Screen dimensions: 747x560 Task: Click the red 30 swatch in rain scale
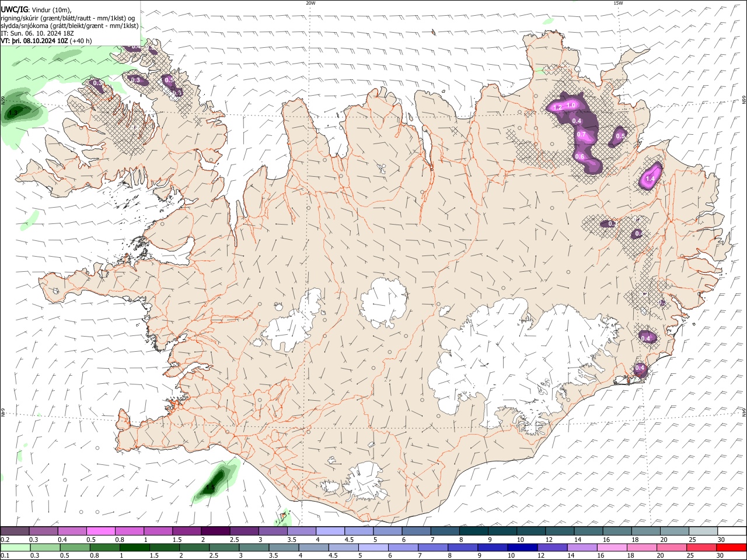point(732,547)
